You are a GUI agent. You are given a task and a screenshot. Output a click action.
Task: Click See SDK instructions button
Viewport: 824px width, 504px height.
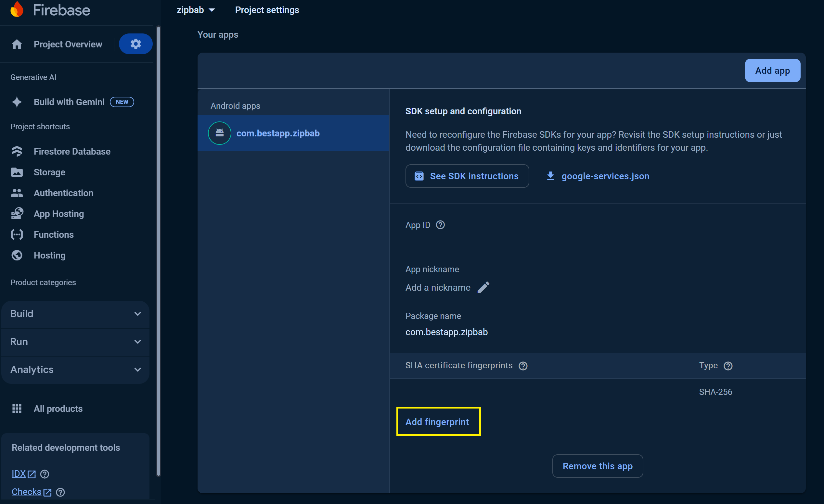(x=467, y=176)
